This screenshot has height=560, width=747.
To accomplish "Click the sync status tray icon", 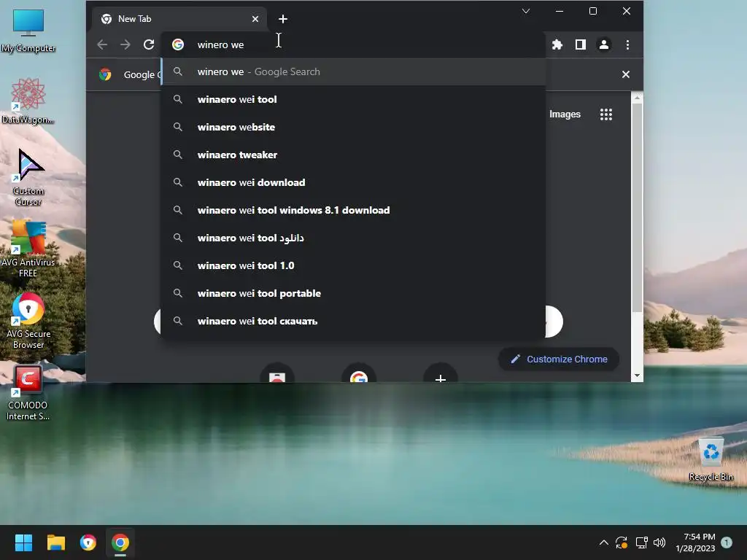I will 622,542.
